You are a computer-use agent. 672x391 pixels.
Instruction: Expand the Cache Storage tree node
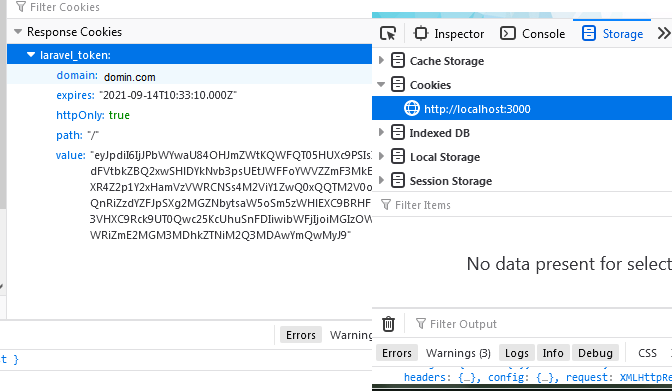click(x=381, y=60)
